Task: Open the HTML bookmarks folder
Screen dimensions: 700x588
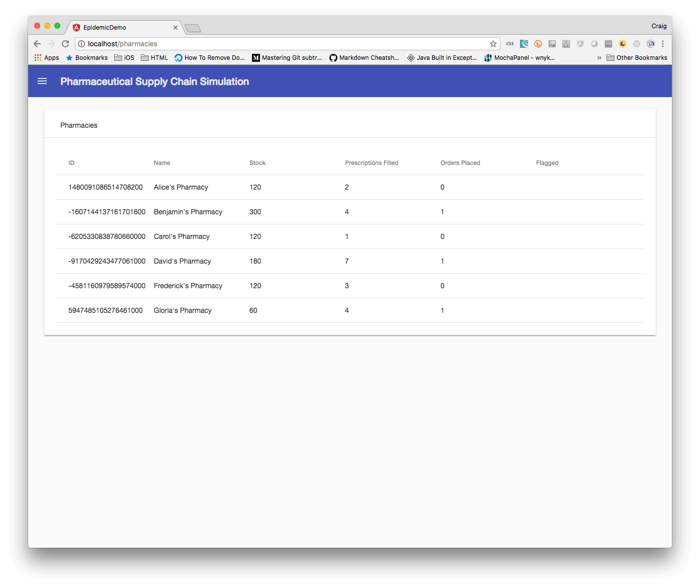Action: pyautogui.click(x=154, y=58)
